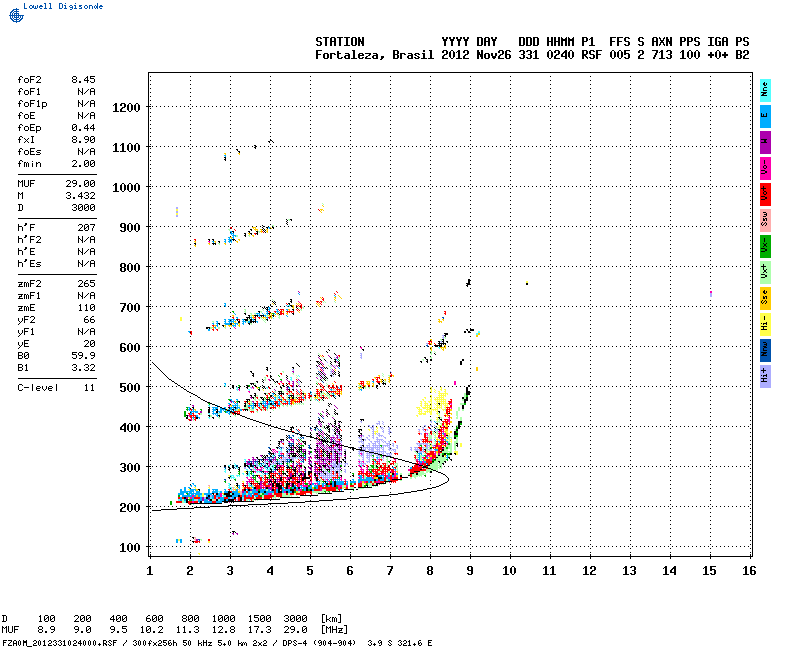Click the "10.2" MUF table value
Image resolution: width=800 pixels, height=650 pixels.
pos(152,630)
